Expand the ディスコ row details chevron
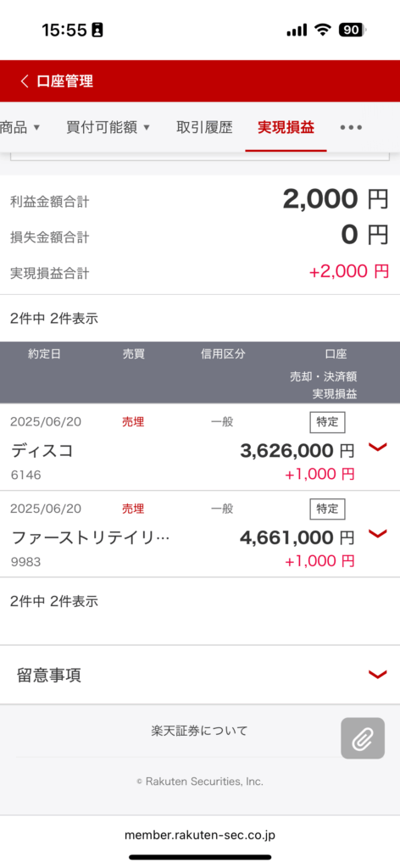 377,448
